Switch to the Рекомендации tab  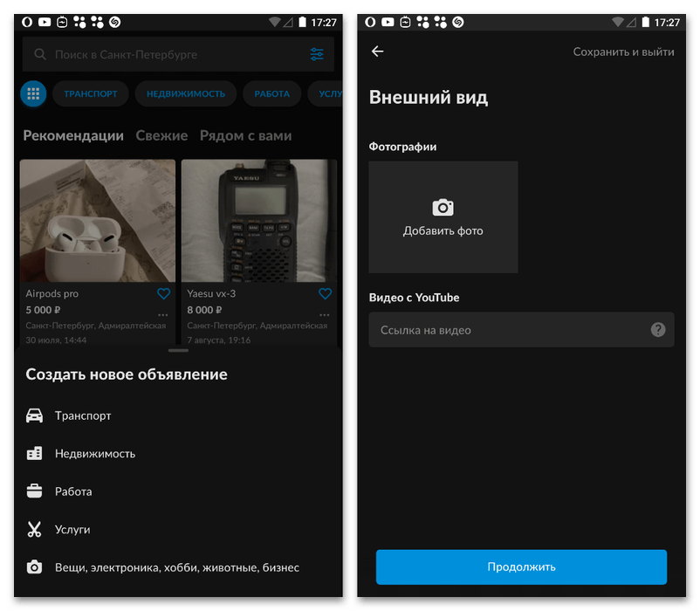tap(73, 135)
